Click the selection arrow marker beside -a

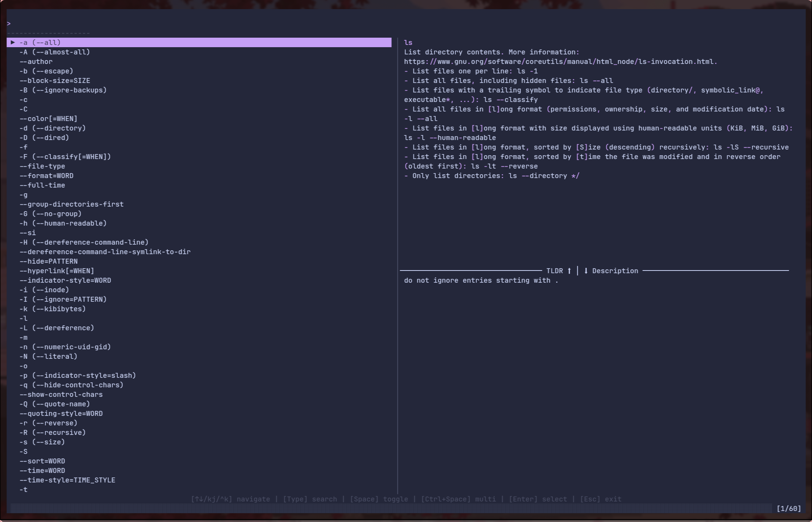point(13,42)
